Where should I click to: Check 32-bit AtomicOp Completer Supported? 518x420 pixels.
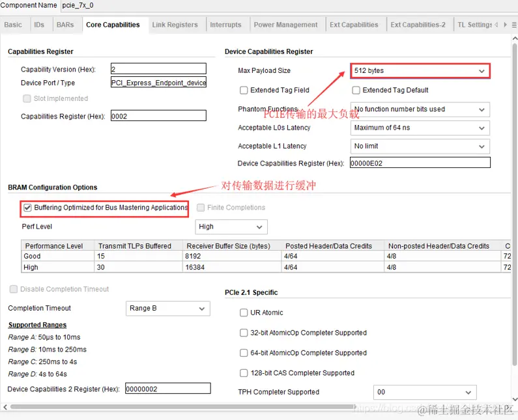(x=244, y=333)
